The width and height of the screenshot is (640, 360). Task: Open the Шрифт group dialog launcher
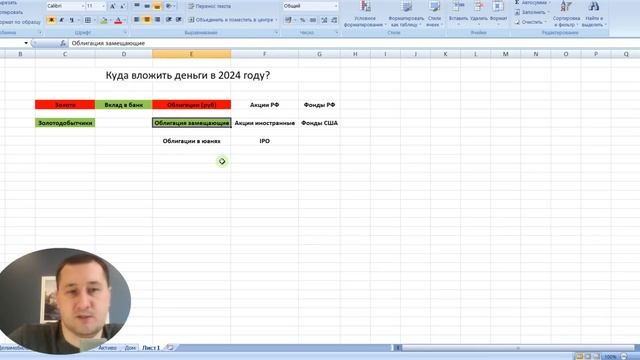point(125,33)
